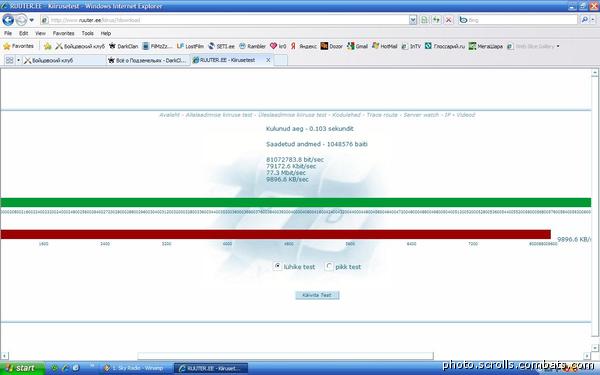The width and height of the screenshot is (600, 375).
Task: Run the search with magnifier icon
Action: click(584, 20)
